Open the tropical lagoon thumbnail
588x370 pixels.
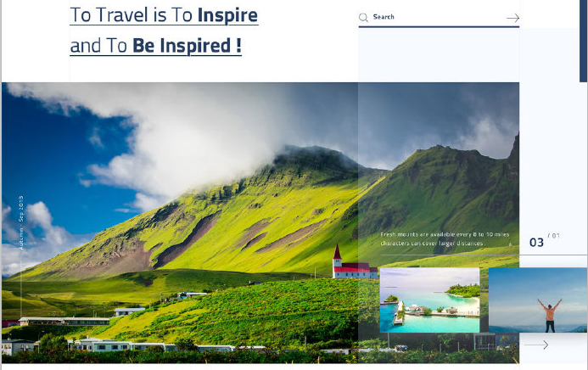click(x=429, y=300)
